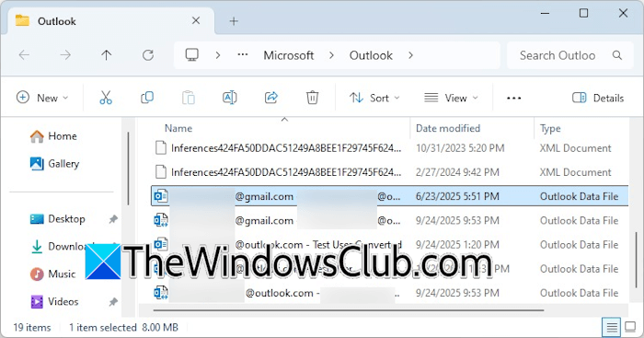The height and width of the screenshot is (338, 644).
Task: Click the Outlook breadcrumb
Action: (x=371, y=55)
